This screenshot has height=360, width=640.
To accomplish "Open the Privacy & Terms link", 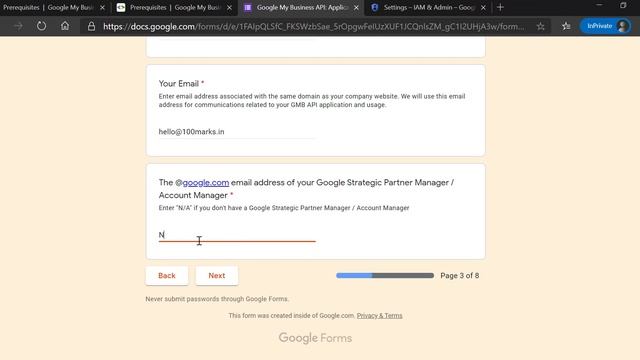I will point(380,316).
